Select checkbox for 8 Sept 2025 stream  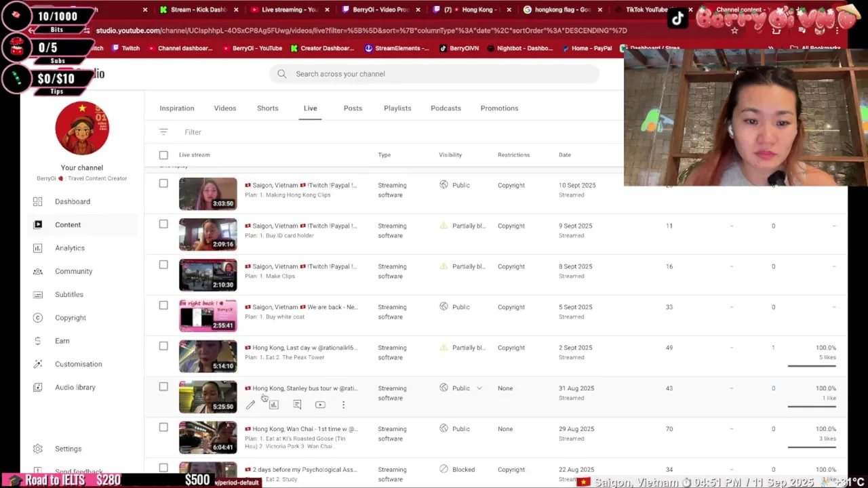click(x=163, y=265)
